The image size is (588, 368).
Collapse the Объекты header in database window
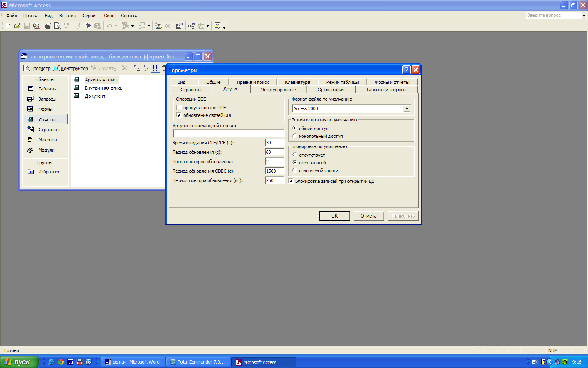tap(45, 79)
